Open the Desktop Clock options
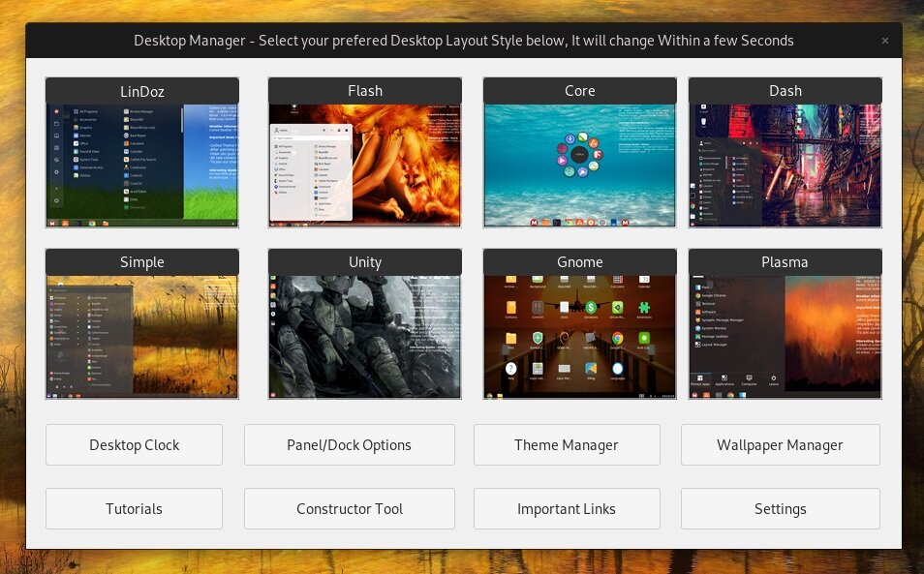Viewport: 924px width, 574px height. [x=134, y=444]
